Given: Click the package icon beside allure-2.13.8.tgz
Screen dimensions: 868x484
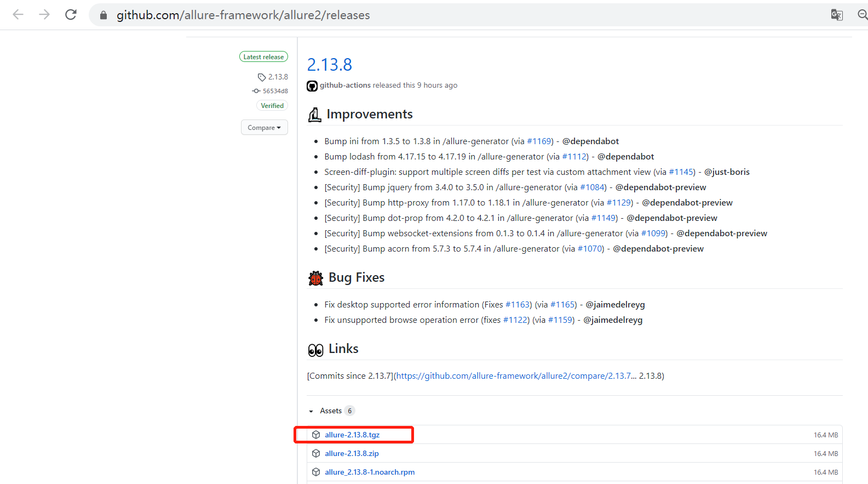Looking at the screenshot, I should (x=316, y=435).
